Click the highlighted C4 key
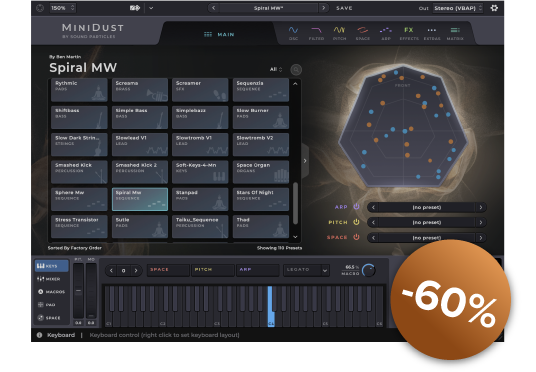 pos(271,306)
